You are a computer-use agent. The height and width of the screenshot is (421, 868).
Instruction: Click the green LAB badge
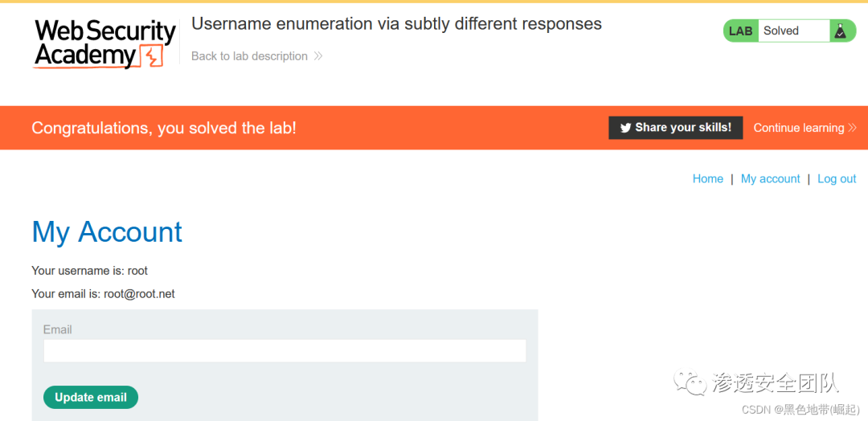coord(740,31)
